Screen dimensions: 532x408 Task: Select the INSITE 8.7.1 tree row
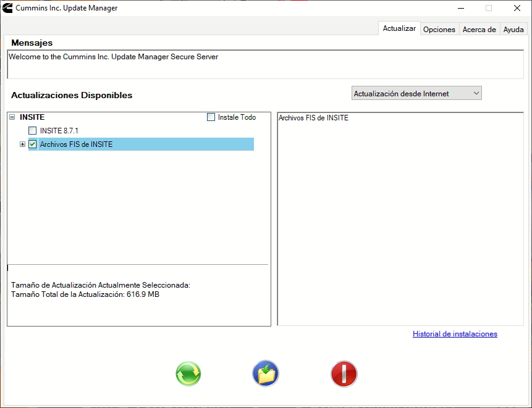pos(59,130)
